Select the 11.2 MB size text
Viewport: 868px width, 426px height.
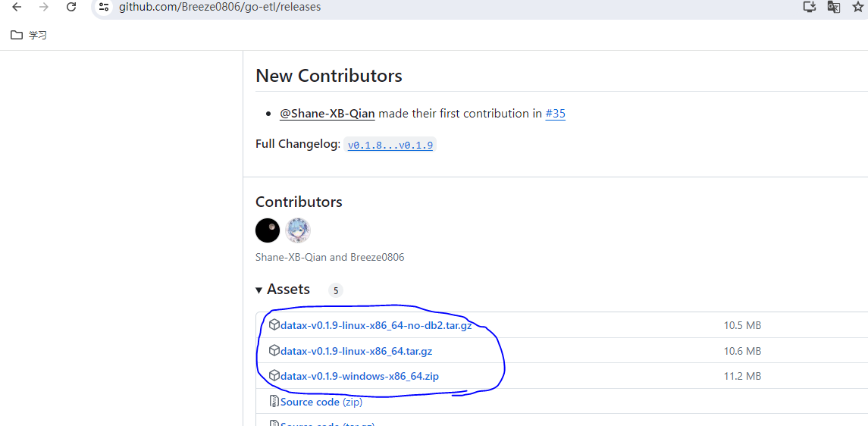click(742, 376)
